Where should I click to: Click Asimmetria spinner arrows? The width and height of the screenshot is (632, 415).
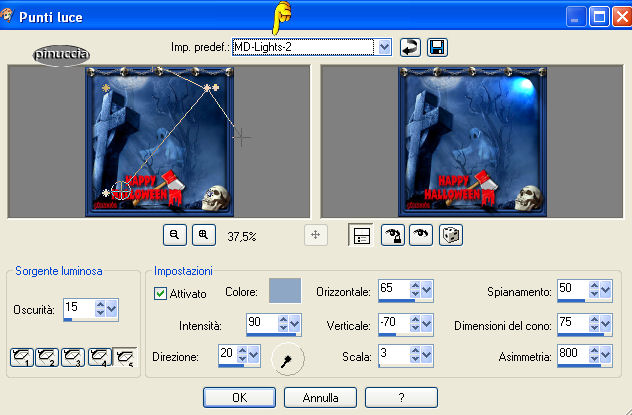point(595,355)
